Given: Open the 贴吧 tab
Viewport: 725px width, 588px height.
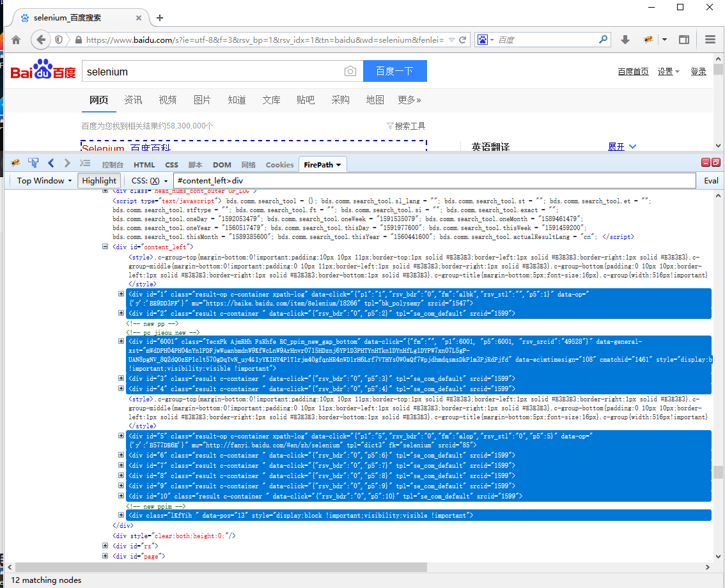Looking at the screenshot, I should click(306, 100).
